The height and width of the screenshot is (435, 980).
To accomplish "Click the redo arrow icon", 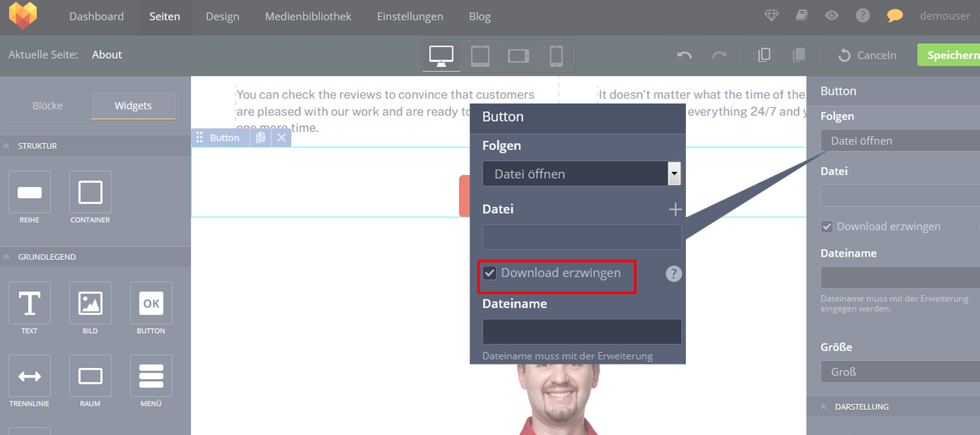I will [x=719, y=55].
